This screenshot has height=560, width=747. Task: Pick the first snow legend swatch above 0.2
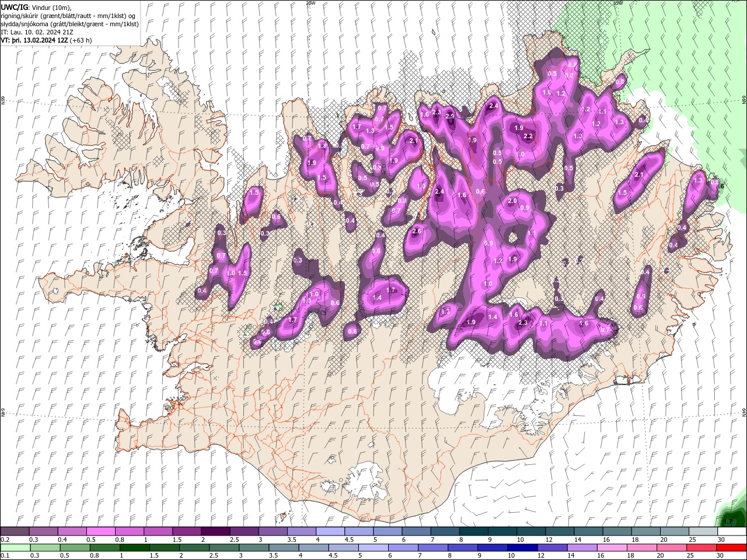(x=15, y=531)
